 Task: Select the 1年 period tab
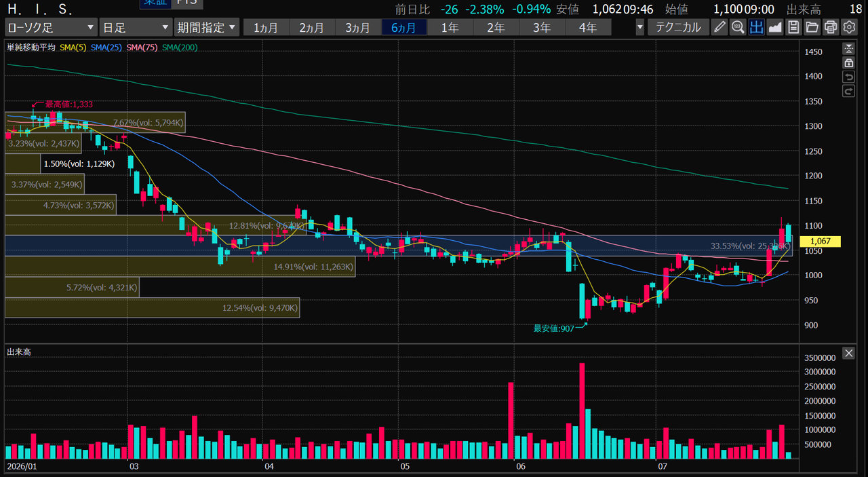pyautogui.click(x=450, y=27)
